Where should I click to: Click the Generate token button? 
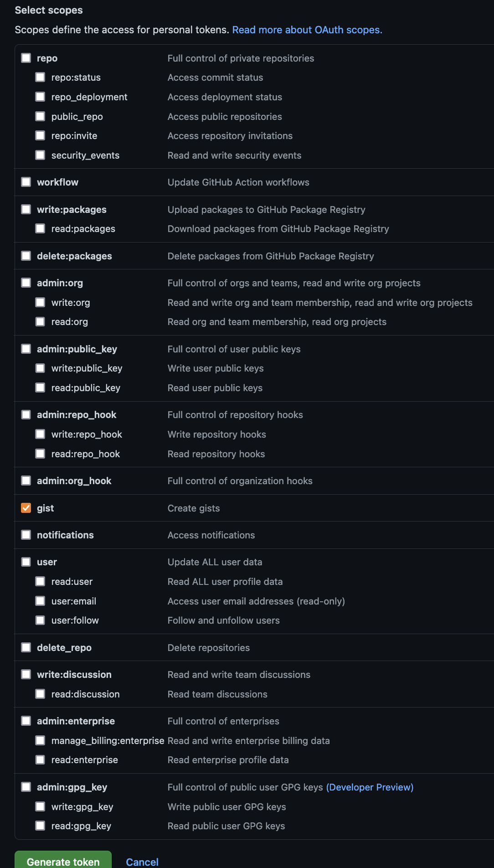63,860
